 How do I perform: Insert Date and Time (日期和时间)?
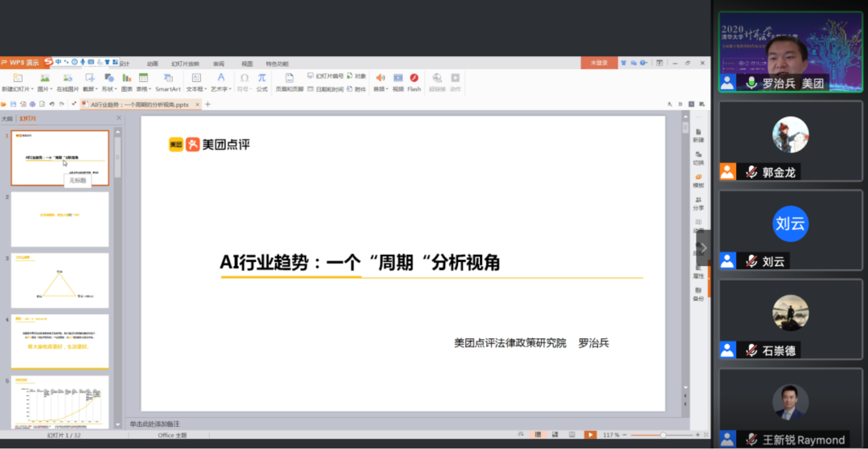[x=325, y=89]
